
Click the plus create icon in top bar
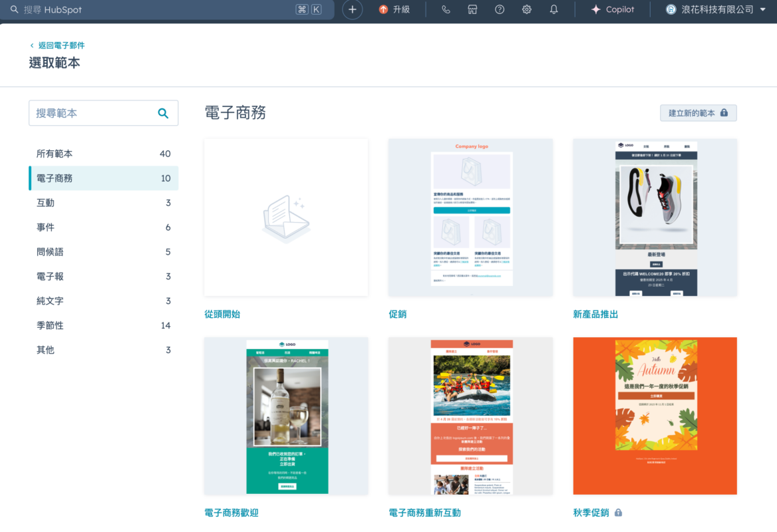pos(353,9)
